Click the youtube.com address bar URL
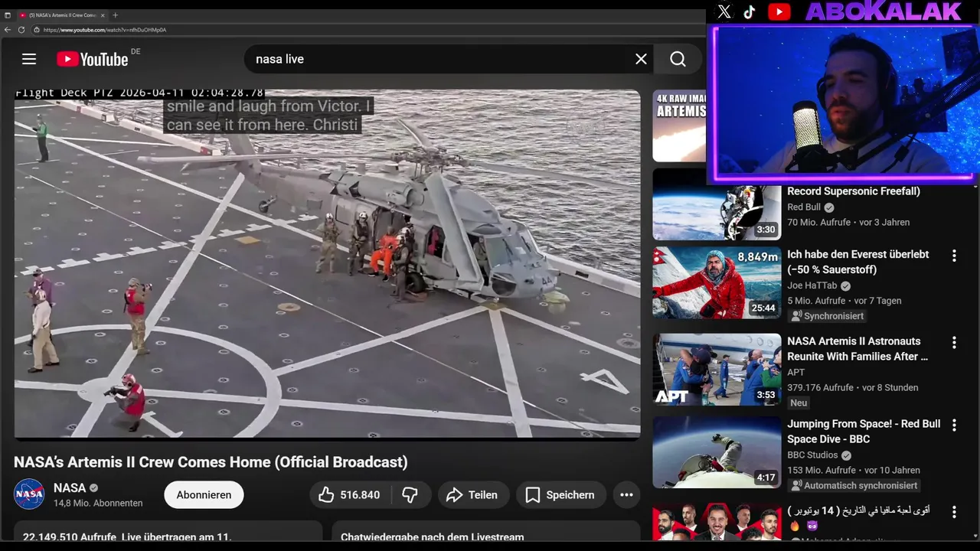Image resolution: width=980 pixels, height=551 pixels. [105, 30]
